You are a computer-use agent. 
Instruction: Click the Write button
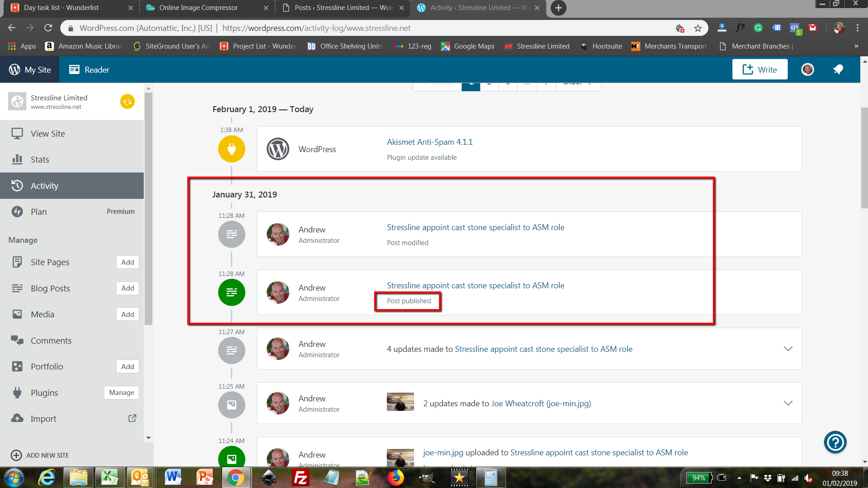click(x=760, y=69)
